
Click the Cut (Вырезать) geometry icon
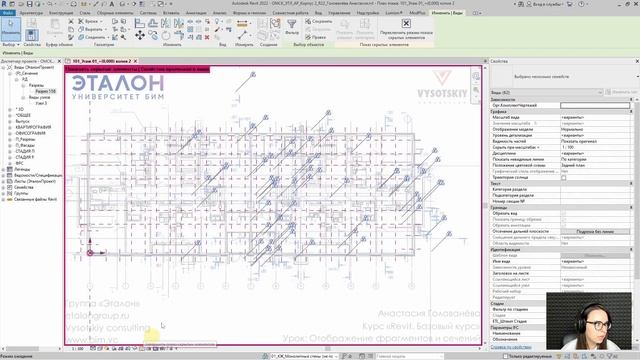[81, 29]
